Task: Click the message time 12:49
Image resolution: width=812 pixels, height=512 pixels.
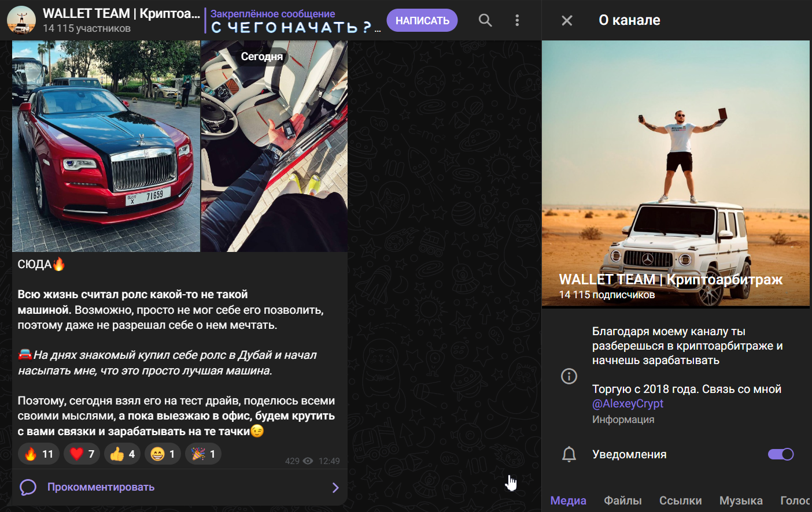Action: 329,461
